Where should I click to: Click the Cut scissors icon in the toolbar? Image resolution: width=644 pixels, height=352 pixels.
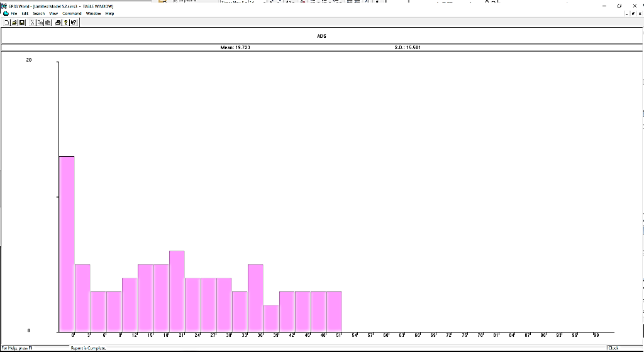[33, 23]
